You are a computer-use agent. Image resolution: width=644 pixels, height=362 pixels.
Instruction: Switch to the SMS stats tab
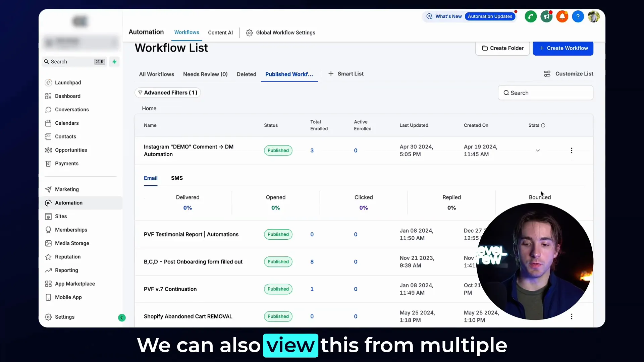click(x=177, y=178)
